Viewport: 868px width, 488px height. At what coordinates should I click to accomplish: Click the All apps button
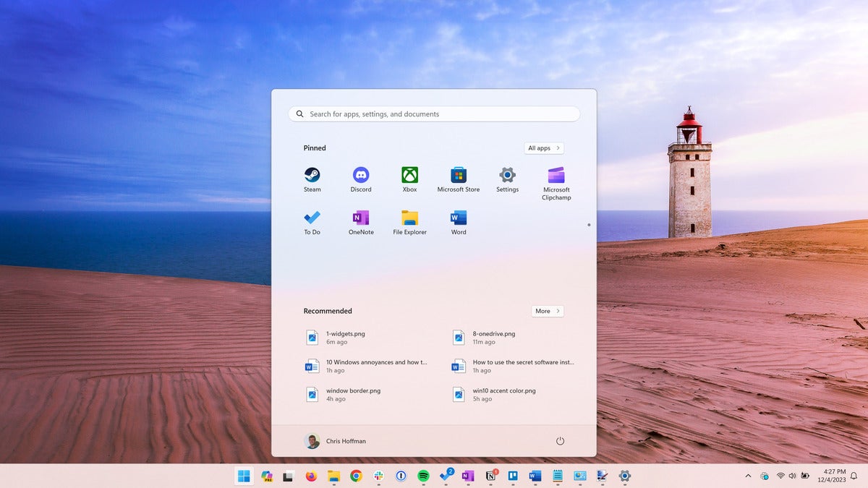(x=544, y=148)
